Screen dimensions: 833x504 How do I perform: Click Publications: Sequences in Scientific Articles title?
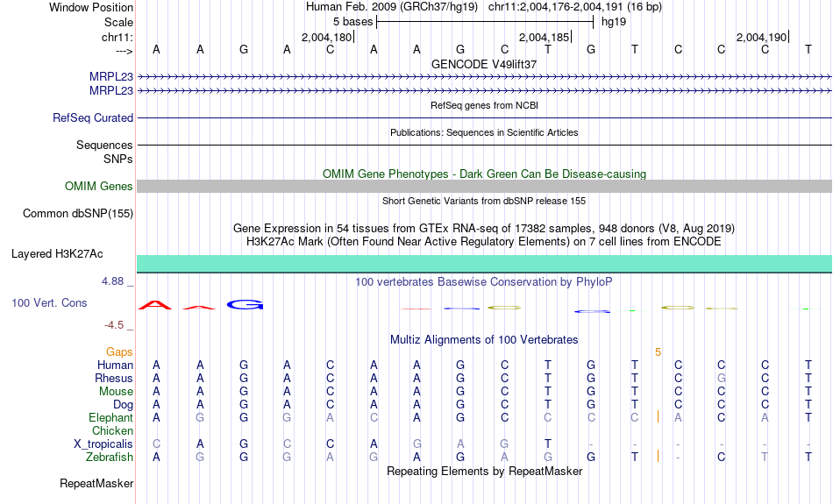[484, 132]
